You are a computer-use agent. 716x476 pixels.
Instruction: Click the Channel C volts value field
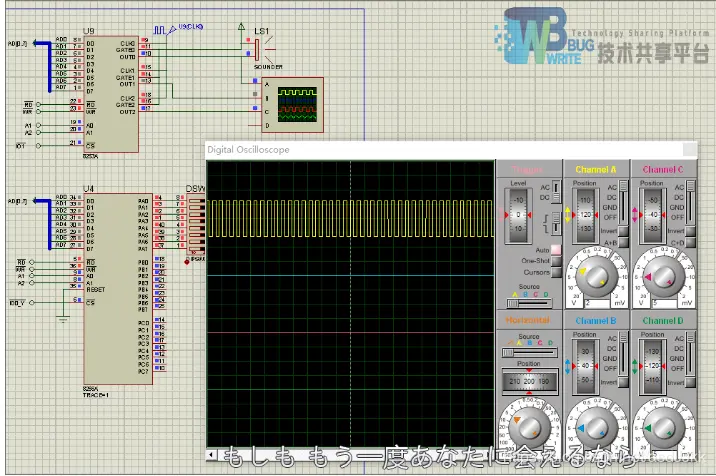coord(664,303)
